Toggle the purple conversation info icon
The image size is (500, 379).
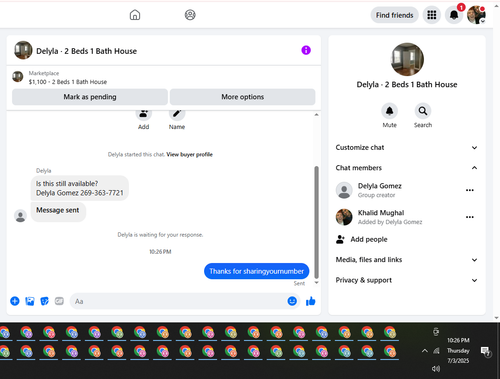point(306,50)
